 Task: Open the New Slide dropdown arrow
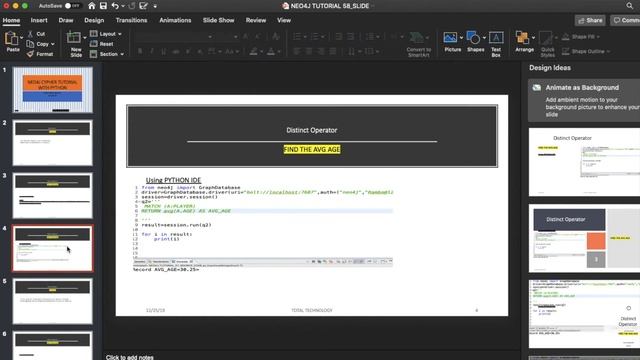point(85,38)
